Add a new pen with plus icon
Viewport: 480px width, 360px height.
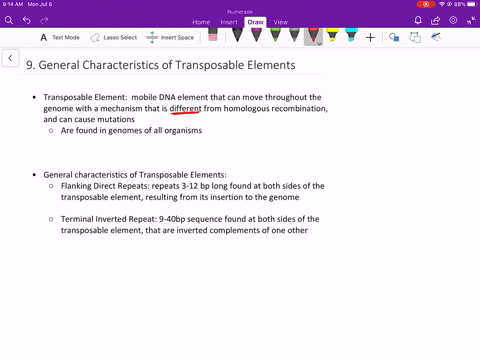(370, 38)
